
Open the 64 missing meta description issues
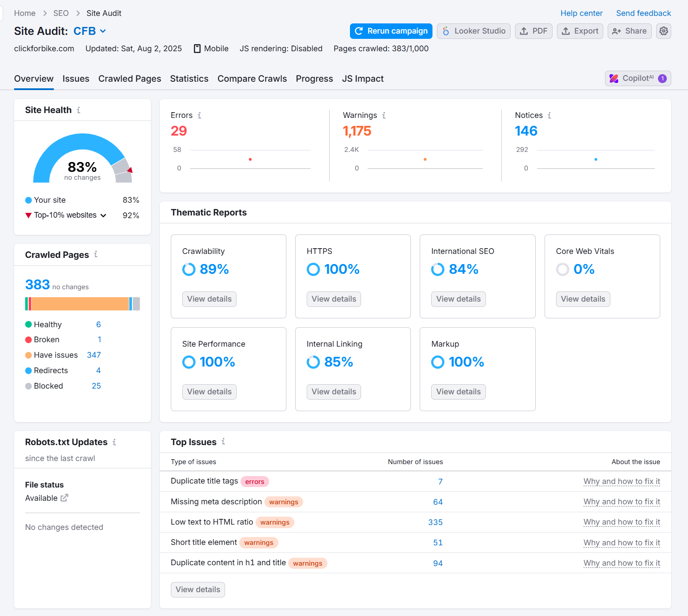(x=438, y=502)
